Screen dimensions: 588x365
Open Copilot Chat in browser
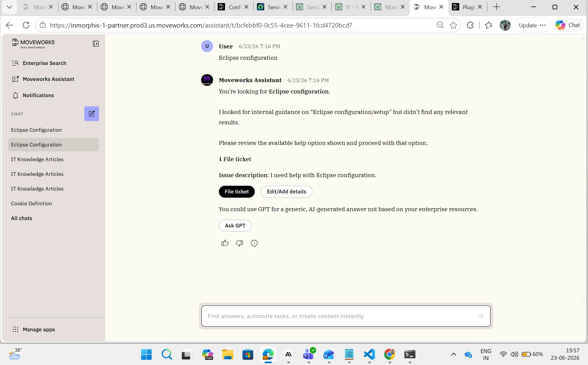pyautogui.click(x=568, y=25)
